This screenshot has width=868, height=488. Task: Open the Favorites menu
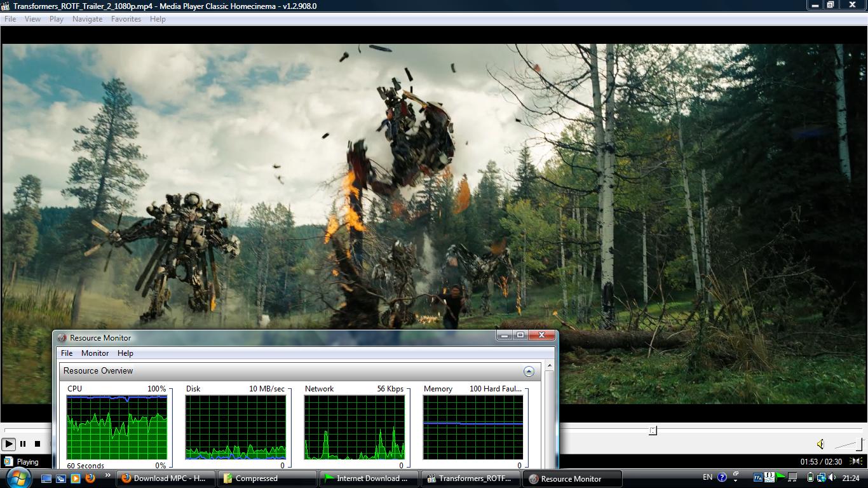pyautogui.click(x=126, y=19)
